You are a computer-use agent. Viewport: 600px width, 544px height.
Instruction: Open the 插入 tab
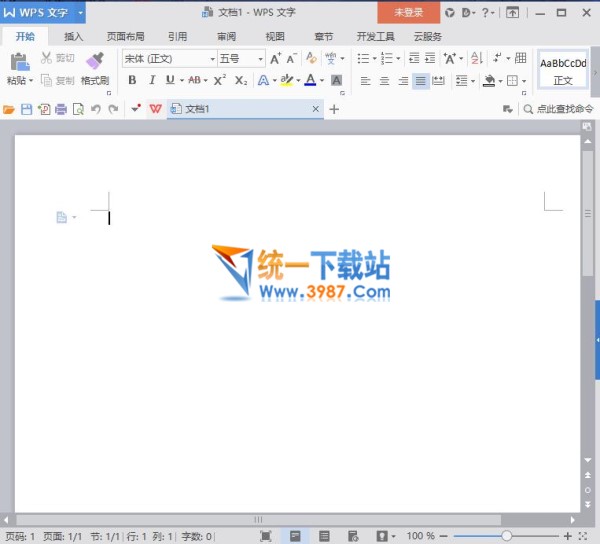point(73,37)
